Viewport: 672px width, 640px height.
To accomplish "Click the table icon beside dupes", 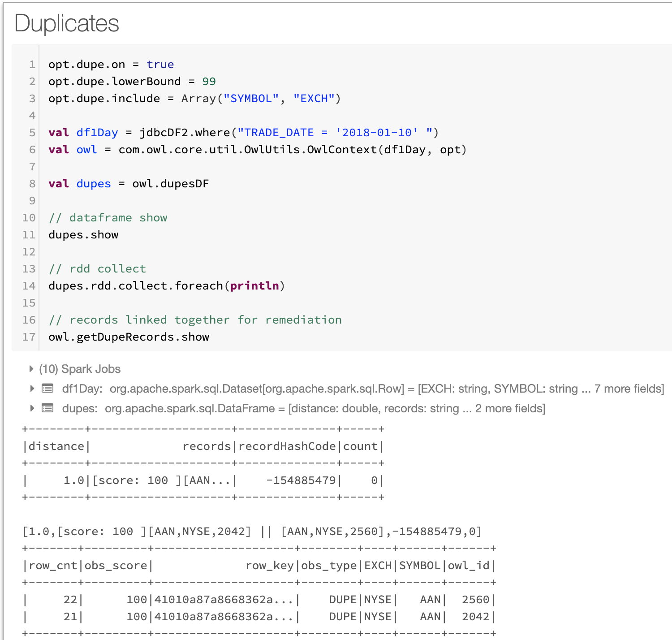I will [x=47, y=408].
